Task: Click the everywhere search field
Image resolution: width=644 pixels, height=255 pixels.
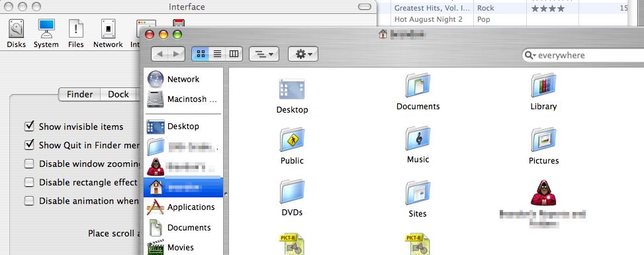Action: pos(584,56)
